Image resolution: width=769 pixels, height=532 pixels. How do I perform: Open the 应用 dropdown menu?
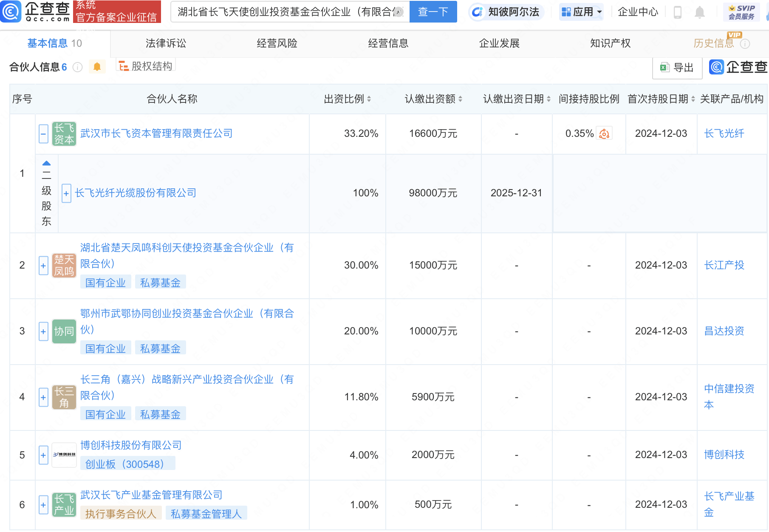(x=582, y=12)
